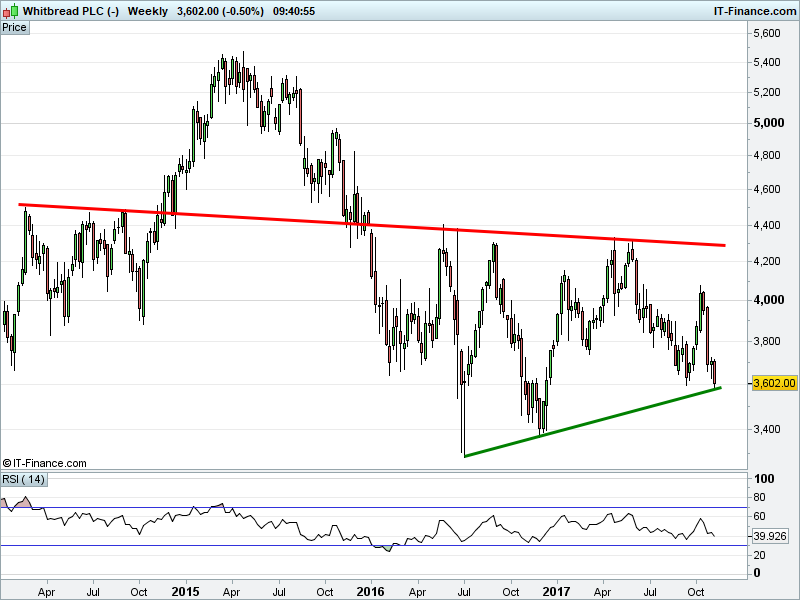The image size is (800, 600).
Task: Click the 3,602.00 (-0.50%) quote in header
Action: click(220, 11)
